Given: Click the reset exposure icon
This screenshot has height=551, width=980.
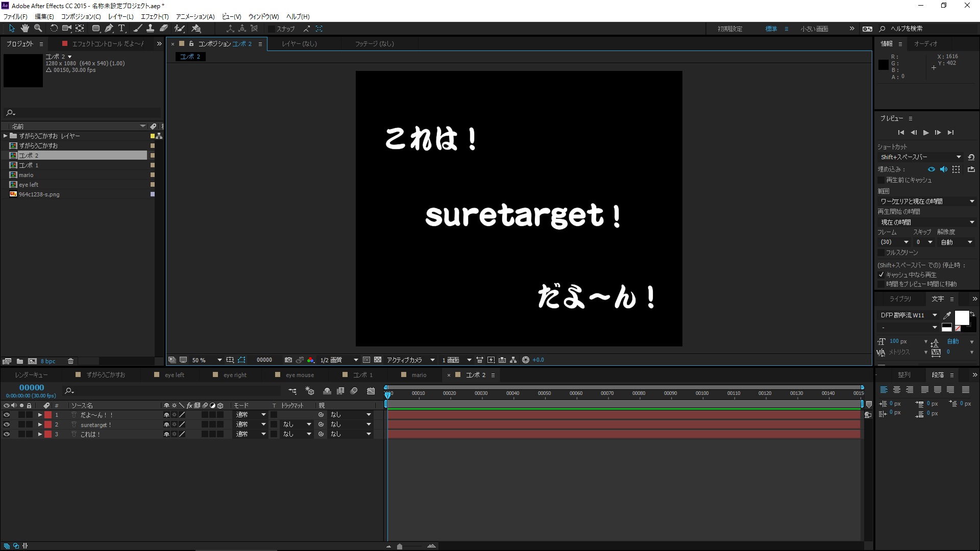Looking at the screenshot, I should [526, 360].
